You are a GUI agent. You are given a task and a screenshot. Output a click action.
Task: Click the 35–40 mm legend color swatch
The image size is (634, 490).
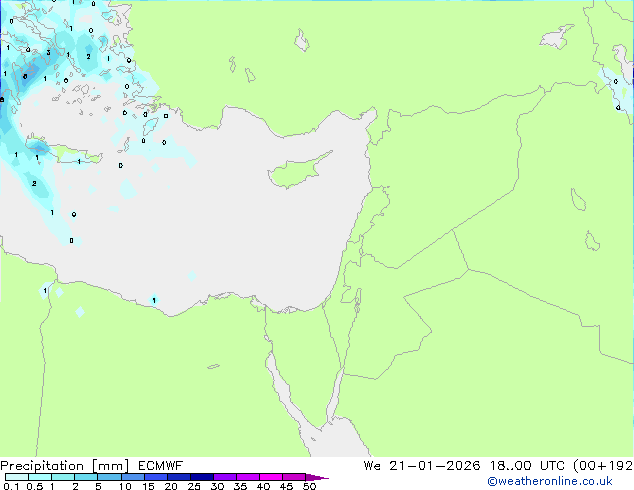(247, 477)
